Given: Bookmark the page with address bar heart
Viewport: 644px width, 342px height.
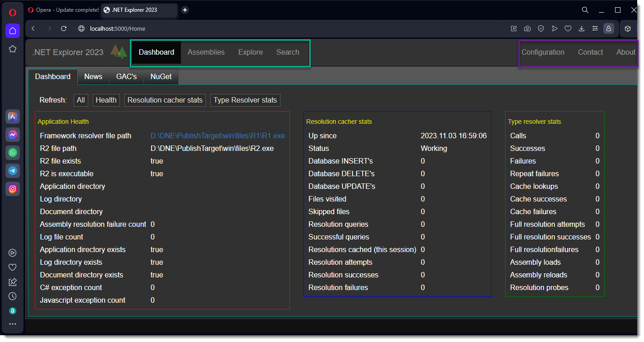Looking at the screenshot, I should tap(568, 28).
